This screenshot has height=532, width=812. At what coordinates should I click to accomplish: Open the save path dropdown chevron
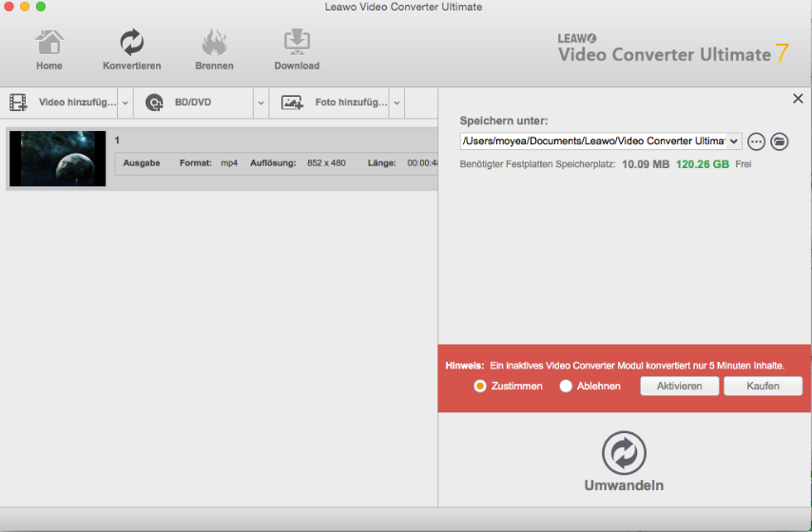(734, 142)
